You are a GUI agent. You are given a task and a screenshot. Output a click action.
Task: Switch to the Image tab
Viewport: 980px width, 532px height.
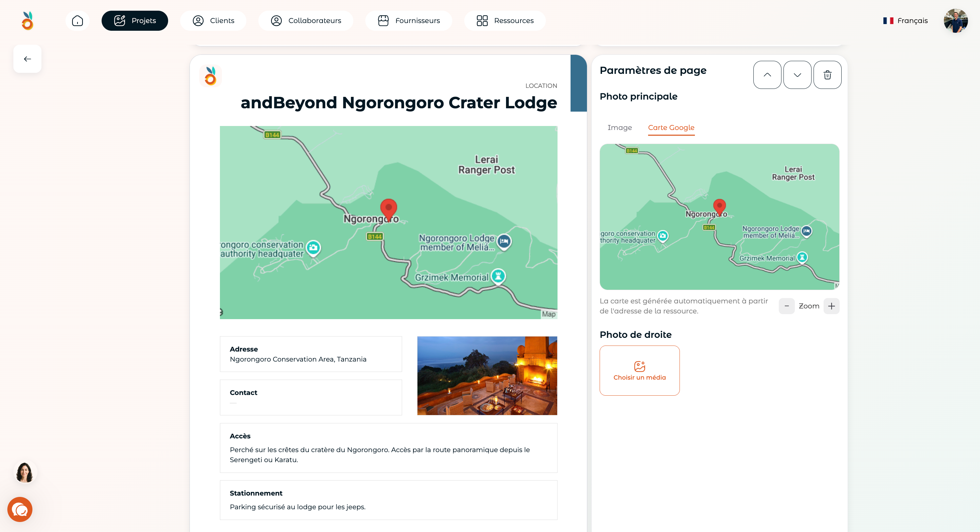620,127
